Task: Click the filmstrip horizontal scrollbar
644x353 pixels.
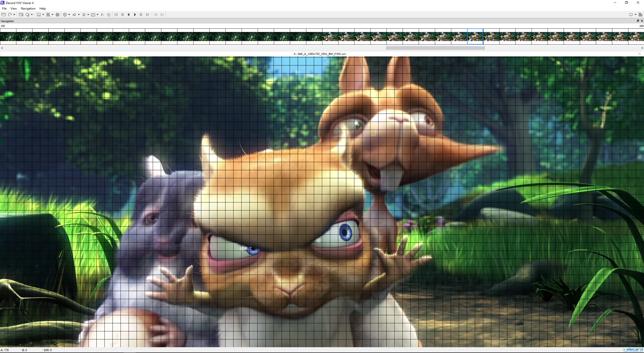Action: (435, 48)
